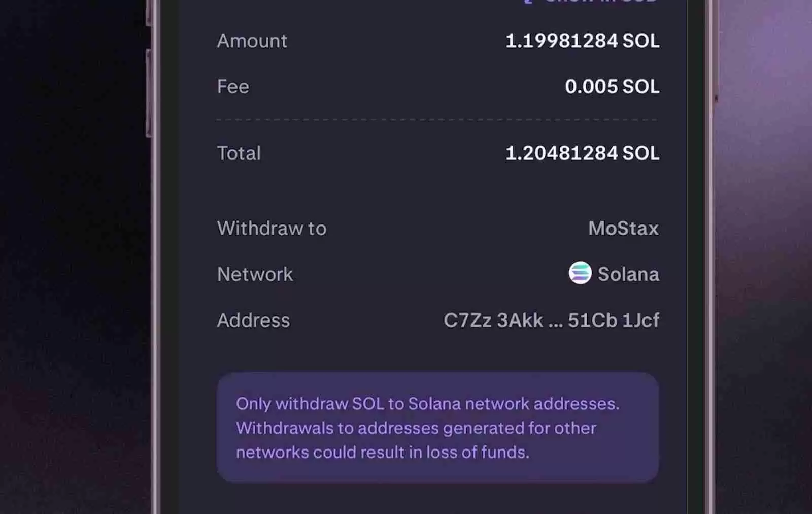Click the dashed divider above Total

[x=437, y=120]
